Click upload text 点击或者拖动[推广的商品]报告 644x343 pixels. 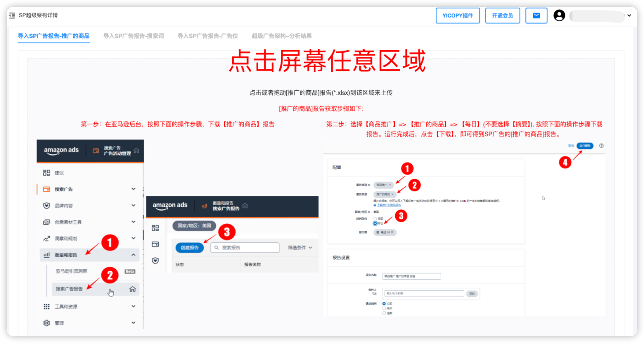pos(321,93)
